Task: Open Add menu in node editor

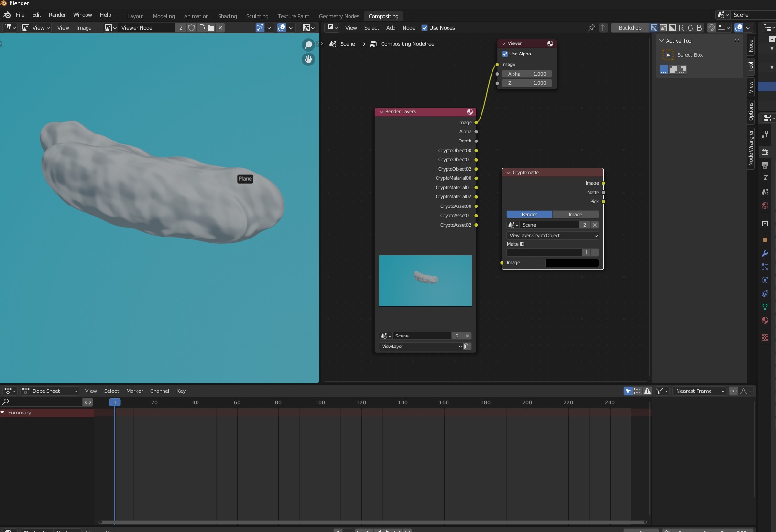Action: point(391,28)
